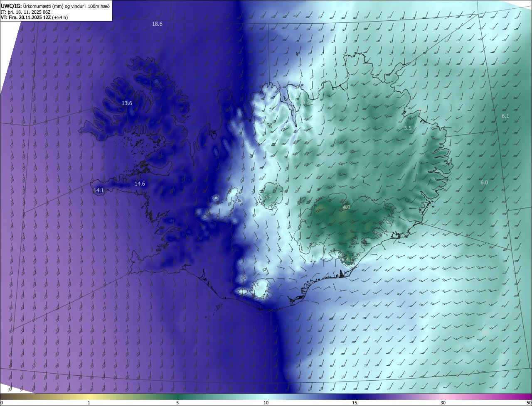Click the 6.1 value off the east coast
Screen dimensions: 532x406
(505, 116)
